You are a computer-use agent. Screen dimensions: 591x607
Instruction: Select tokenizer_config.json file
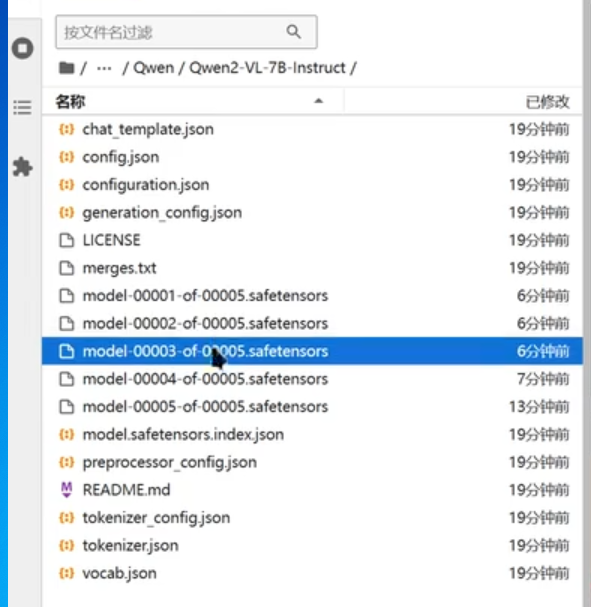point(312,518)
